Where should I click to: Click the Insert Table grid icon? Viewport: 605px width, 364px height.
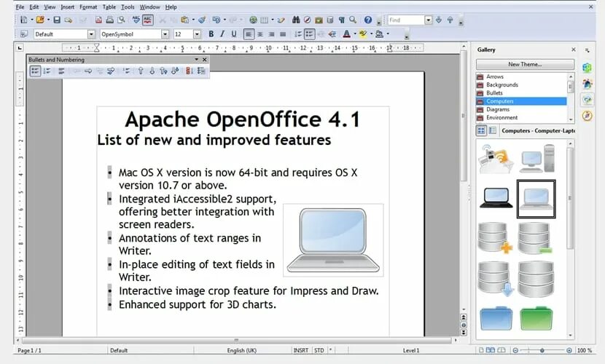tap(265, 20)
